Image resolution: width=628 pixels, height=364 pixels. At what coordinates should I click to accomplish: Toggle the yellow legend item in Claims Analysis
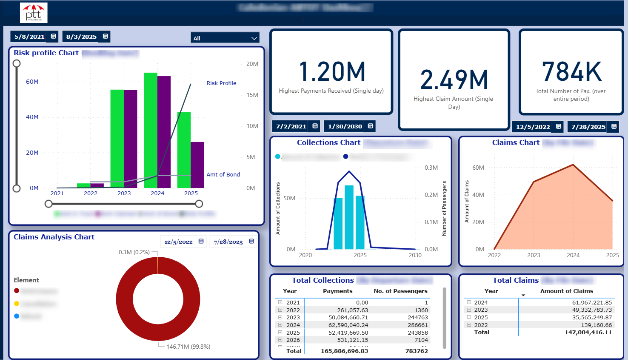[17, 303]
